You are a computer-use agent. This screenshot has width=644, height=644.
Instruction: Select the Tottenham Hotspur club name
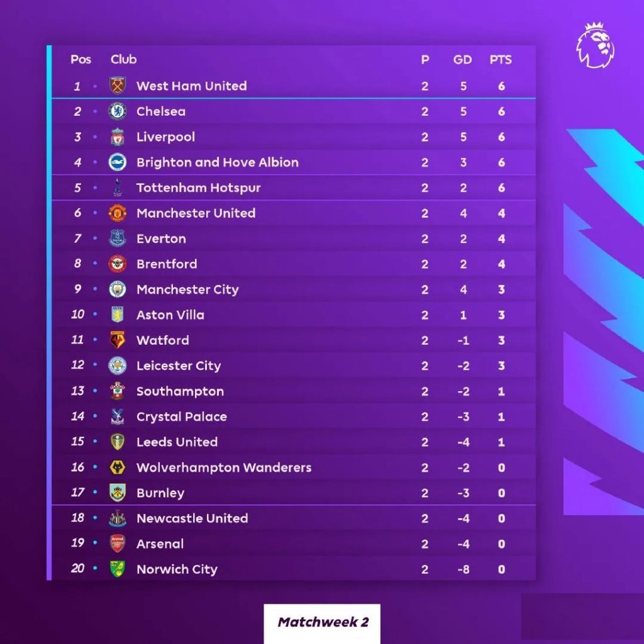pos(198,188)
